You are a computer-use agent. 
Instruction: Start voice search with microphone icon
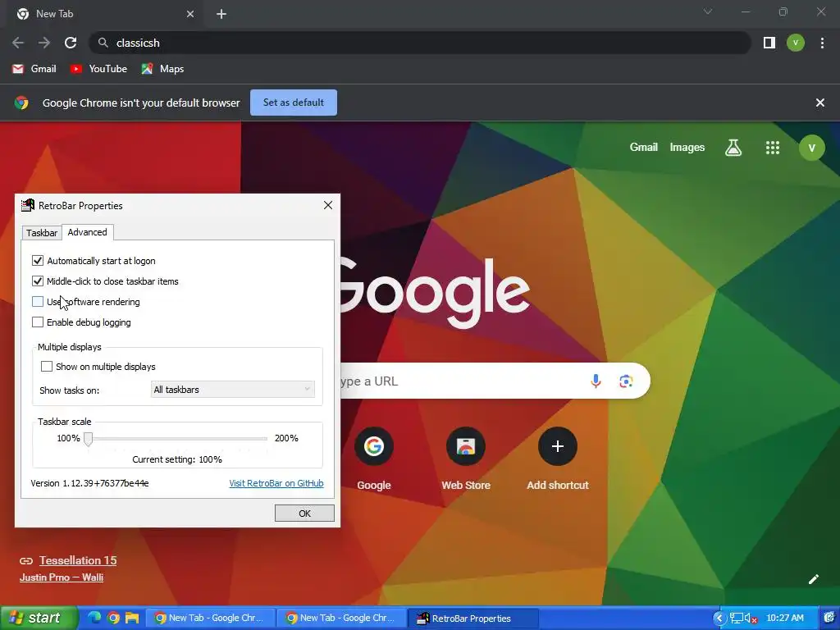point(596,381)
